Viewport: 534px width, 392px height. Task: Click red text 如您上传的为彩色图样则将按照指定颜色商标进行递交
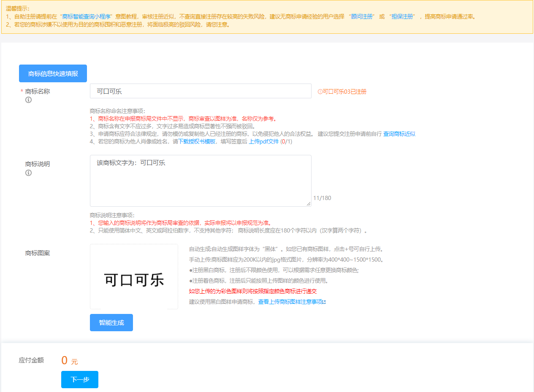pyautogui.click(x=253, y=291)
